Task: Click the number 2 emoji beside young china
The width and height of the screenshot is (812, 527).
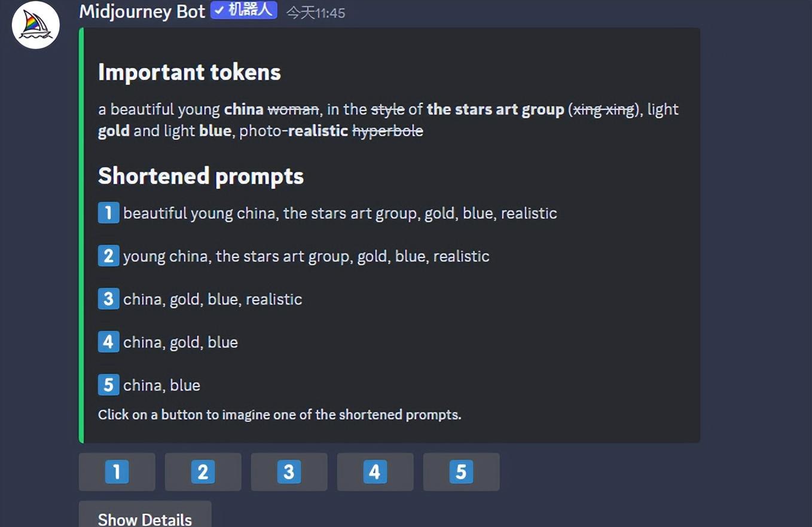Action: click(x=108, y=256)
